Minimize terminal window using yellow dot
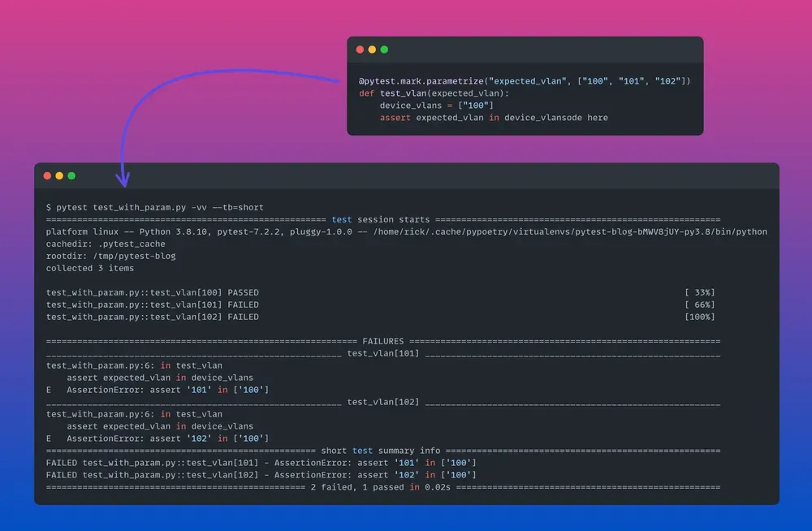812x531 pixels. coord(59,175)
